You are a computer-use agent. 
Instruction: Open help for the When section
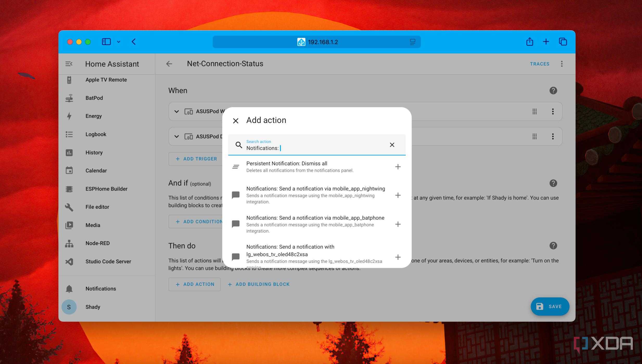point(553,91)
